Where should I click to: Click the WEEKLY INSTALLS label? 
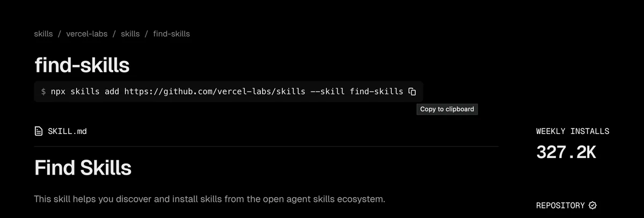coord(573,131)
